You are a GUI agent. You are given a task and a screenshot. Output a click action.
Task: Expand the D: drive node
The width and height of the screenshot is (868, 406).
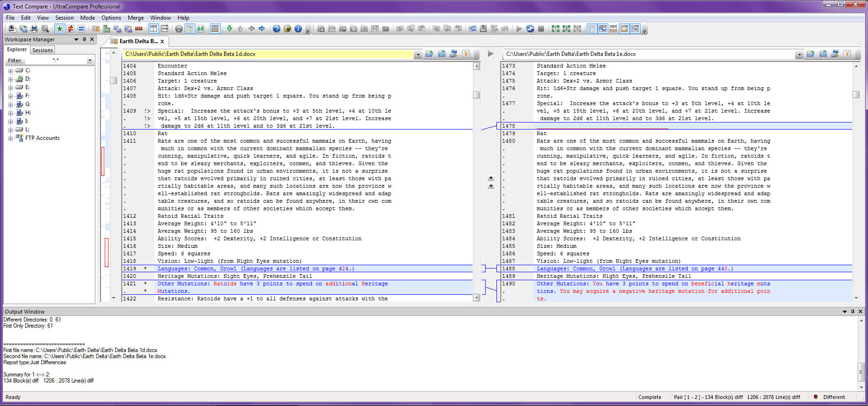point(10,79)
